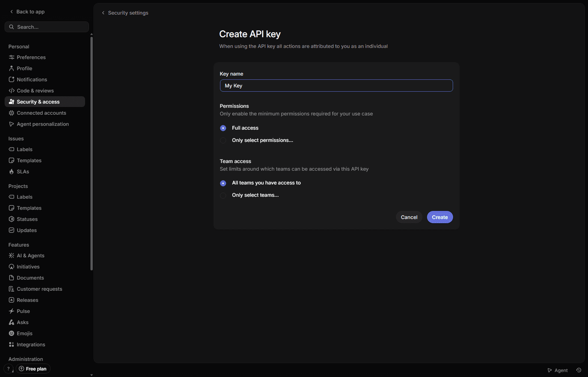Open the Agent button at bottom right

click(x=558, y=370)
